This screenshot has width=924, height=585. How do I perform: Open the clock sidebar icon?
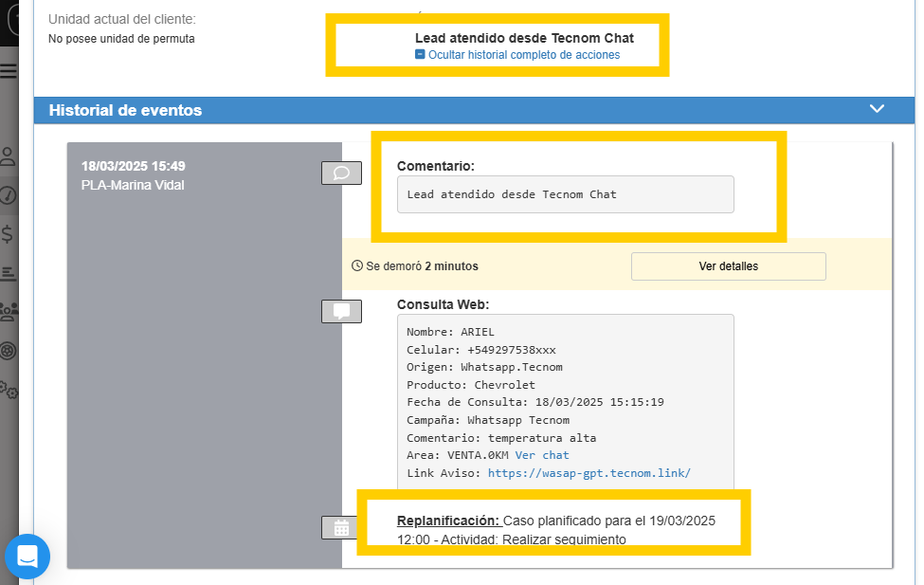tap(8, 195)
